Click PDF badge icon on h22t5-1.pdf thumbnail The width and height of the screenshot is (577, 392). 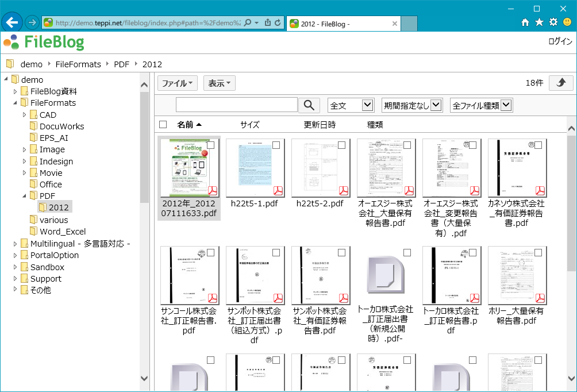[278, 190]
